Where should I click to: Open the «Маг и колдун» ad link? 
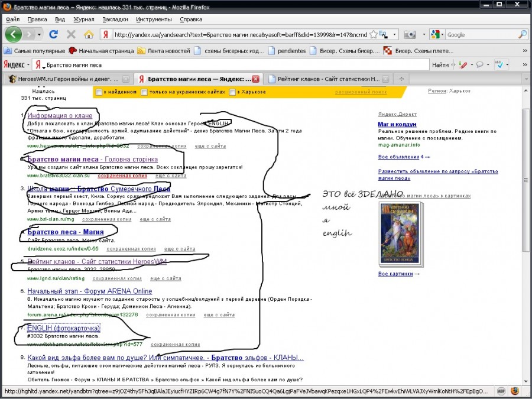(397, 124)
